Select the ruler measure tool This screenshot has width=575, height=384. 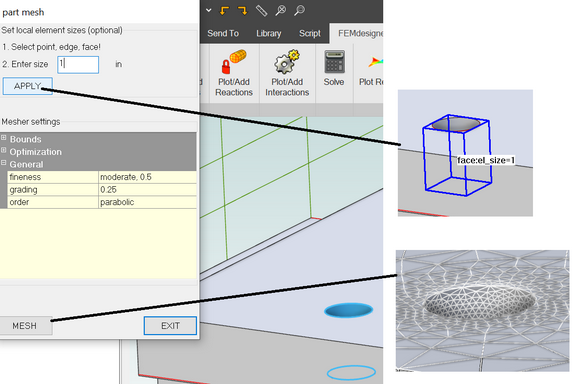(261, 11)
